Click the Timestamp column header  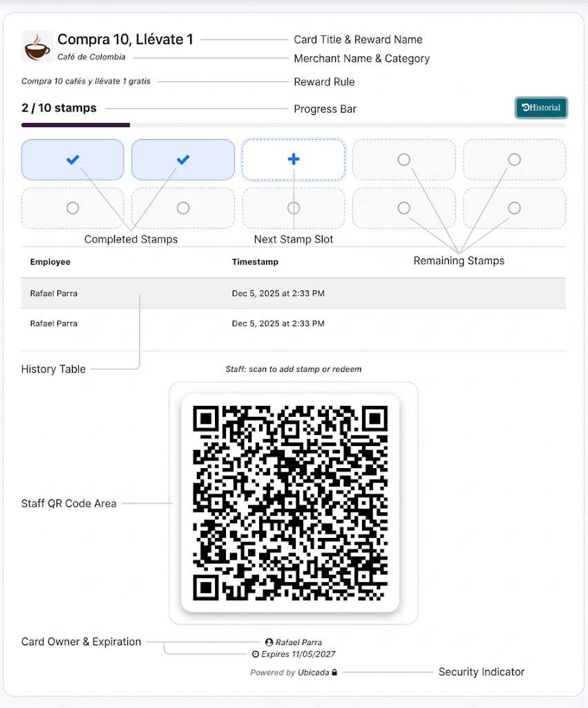click(255, 262)
